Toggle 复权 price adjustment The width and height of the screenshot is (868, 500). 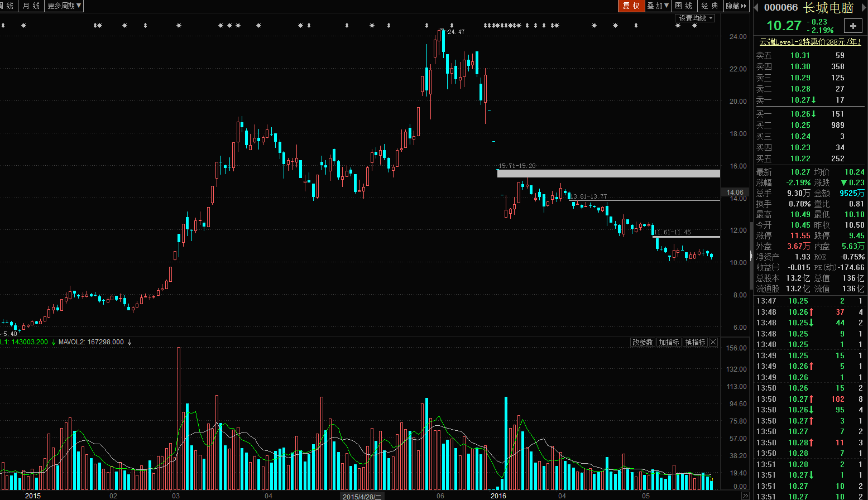(x=631, y=6)
